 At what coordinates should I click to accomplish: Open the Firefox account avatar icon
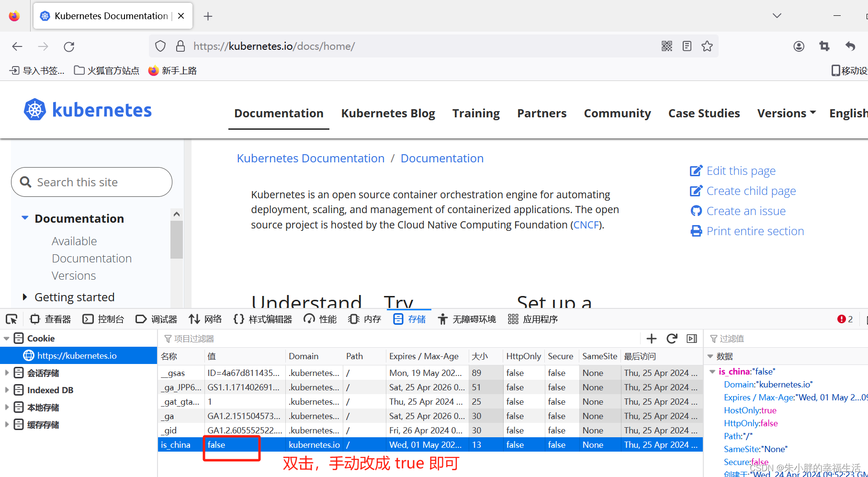tap(799, 46)
